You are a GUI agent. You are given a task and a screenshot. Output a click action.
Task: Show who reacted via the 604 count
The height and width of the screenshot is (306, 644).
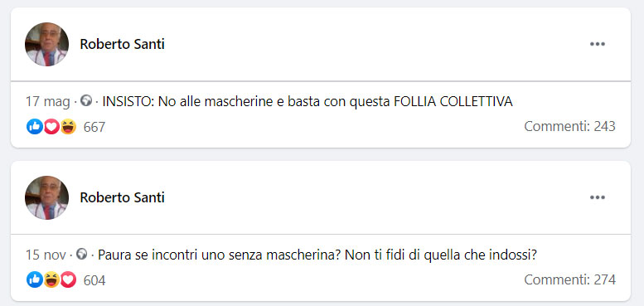[94, 280]
